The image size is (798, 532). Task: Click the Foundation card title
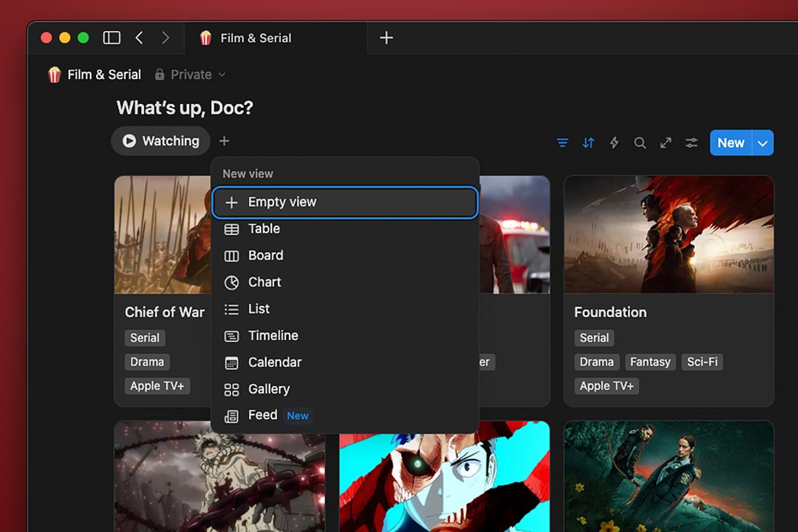point(610,312)
